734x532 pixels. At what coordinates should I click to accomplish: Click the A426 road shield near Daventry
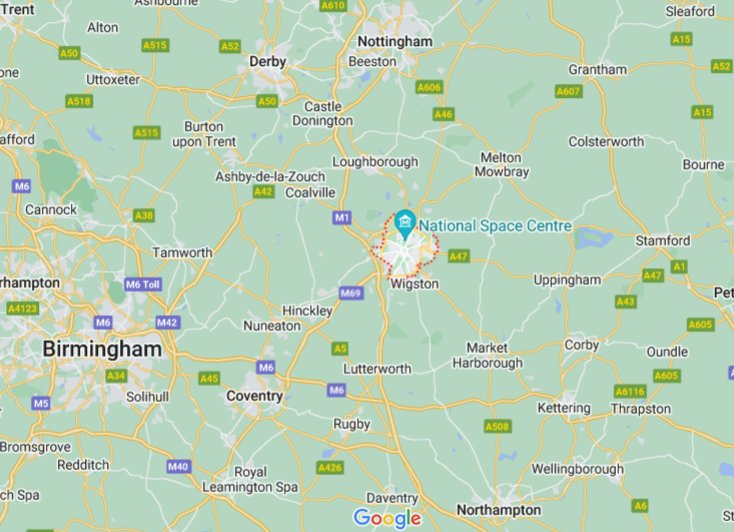point(330,467)
